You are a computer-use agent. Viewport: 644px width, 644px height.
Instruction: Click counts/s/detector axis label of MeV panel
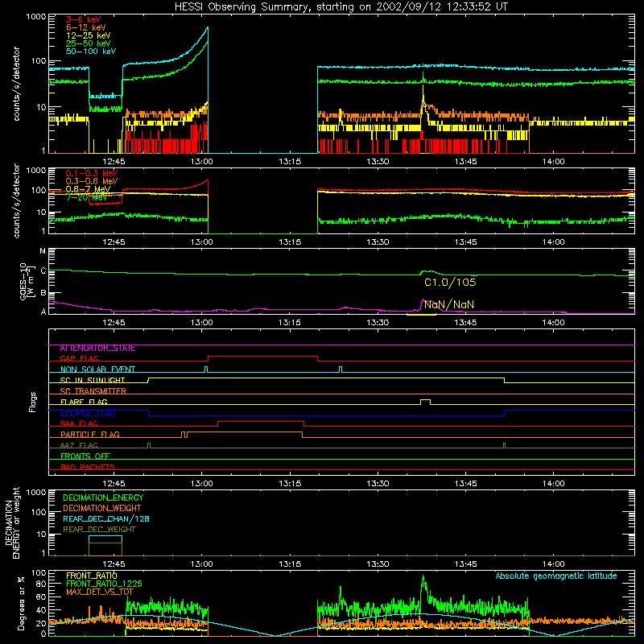[16, 200]
